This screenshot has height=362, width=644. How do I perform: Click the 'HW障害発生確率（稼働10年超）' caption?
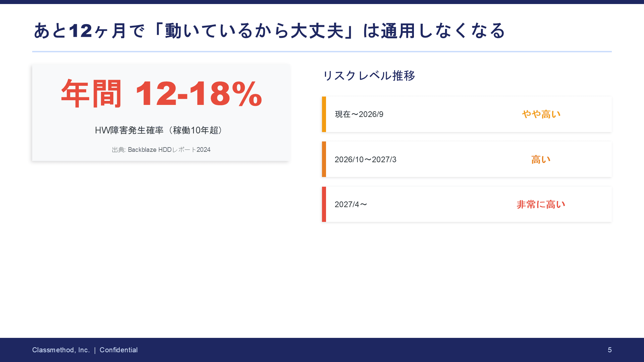point(159,130)
